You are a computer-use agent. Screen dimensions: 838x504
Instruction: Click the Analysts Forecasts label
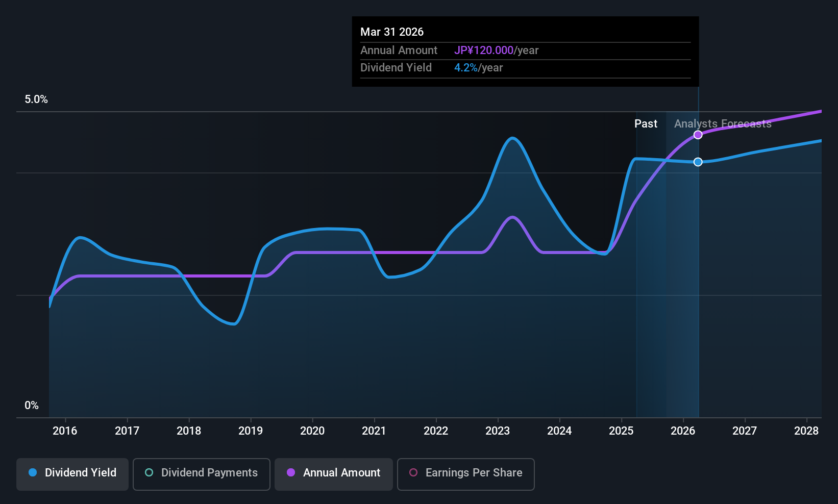723,123
